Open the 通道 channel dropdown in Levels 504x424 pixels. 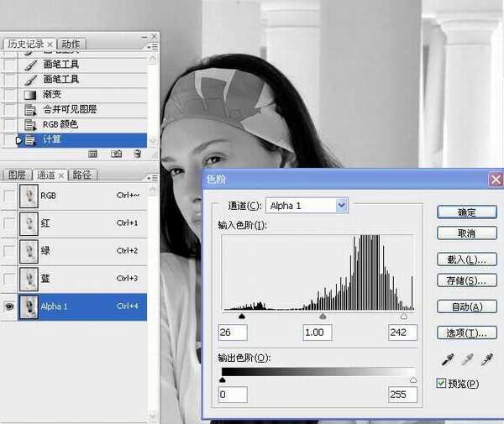(341, 205)
